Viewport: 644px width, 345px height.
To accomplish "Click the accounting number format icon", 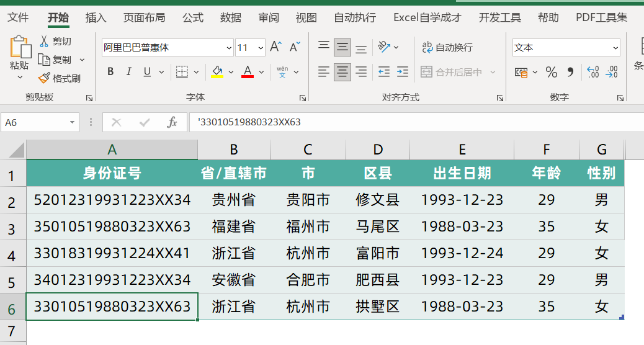I will 521,73.
